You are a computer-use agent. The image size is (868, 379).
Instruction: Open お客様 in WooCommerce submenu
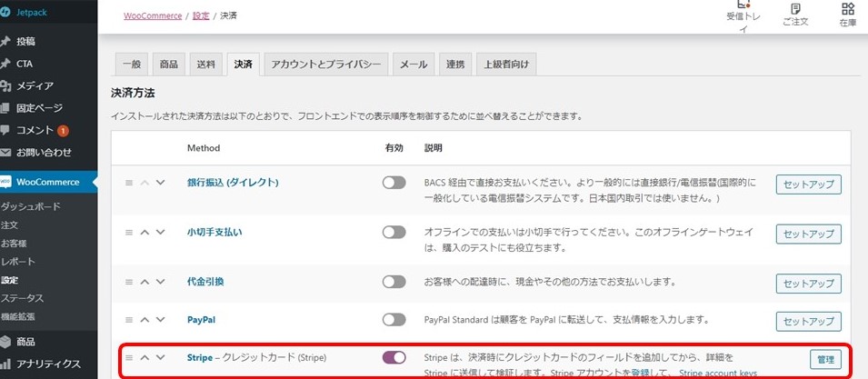14,244
